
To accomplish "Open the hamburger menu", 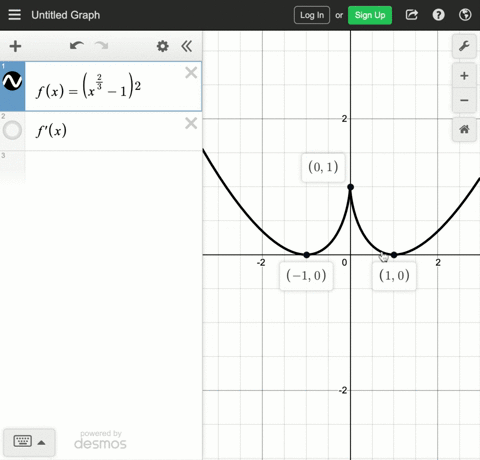I will [14, 15].
